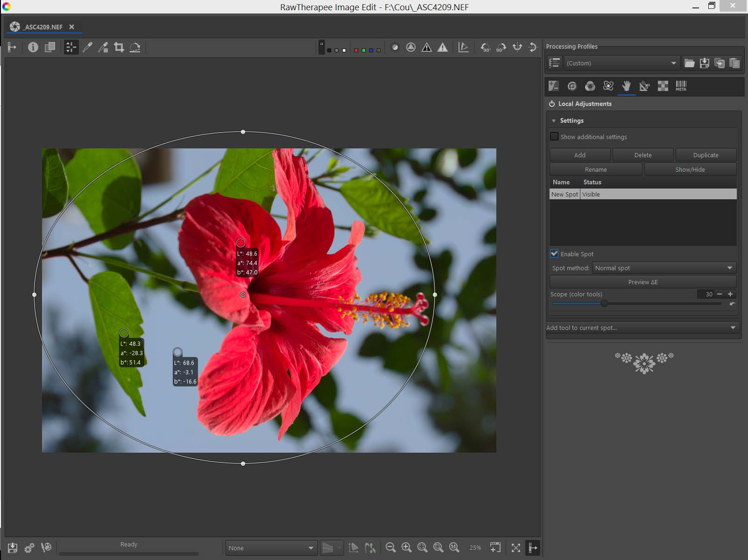
Task: Enable Show additional settings checkbox
Action: click(554, 137)
